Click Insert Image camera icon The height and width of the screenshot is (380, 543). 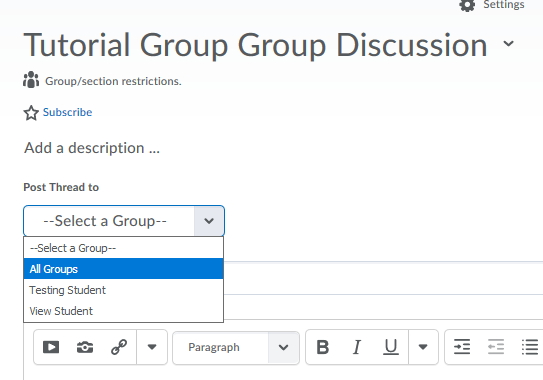tap(85, 347)
